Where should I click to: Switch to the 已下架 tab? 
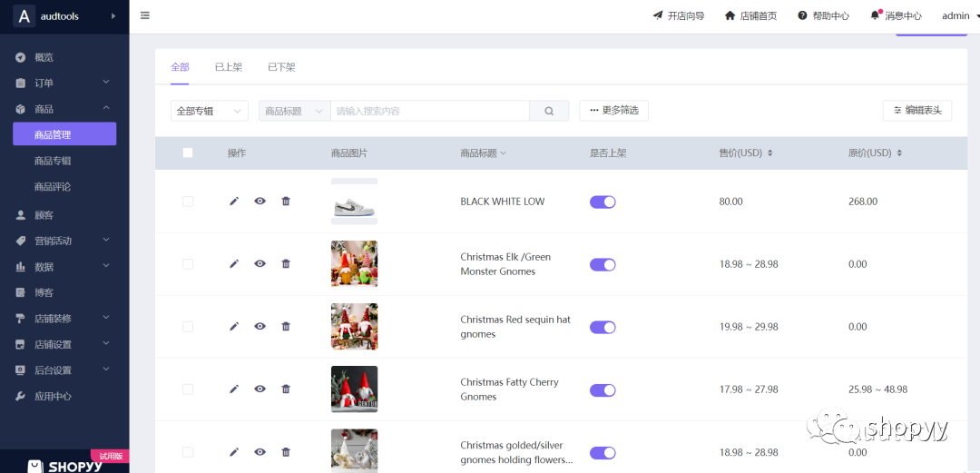[x=281, y=67]
